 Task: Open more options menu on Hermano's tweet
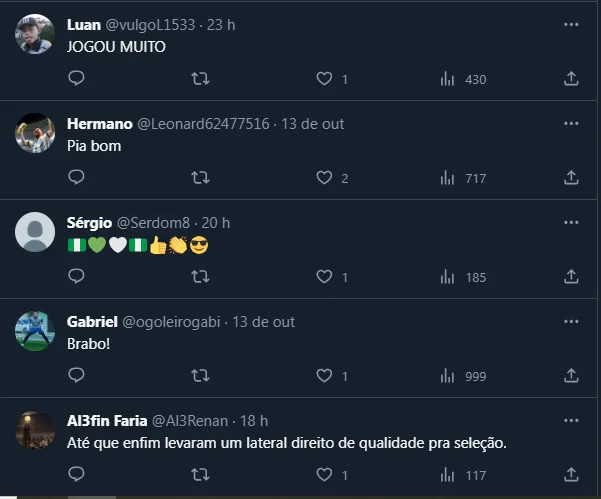point(571,123)
